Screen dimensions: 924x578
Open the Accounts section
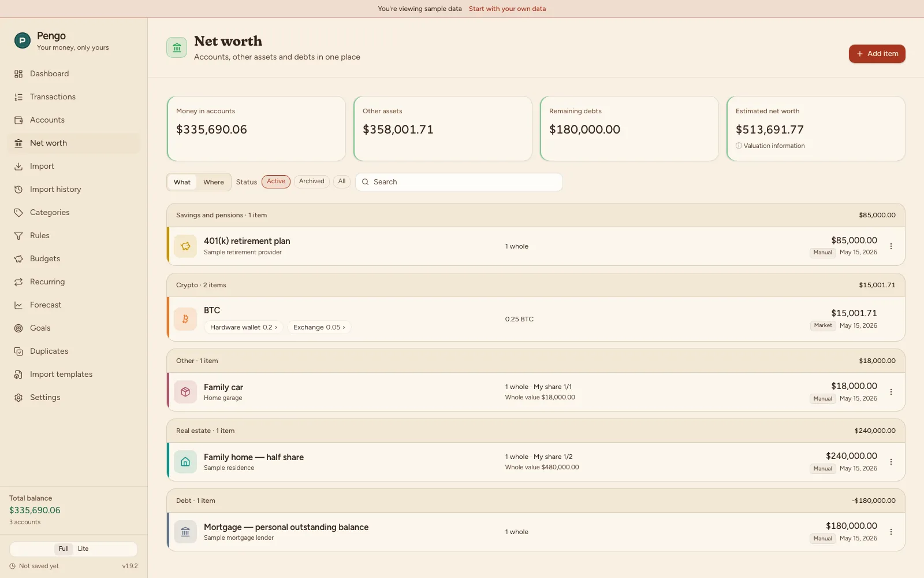click(74, 120)
